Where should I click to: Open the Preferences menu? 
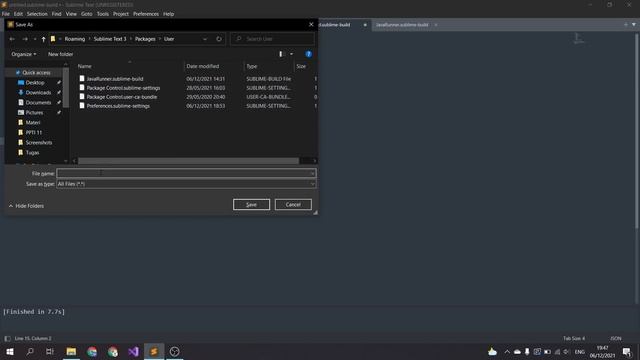tap(146, 14)
